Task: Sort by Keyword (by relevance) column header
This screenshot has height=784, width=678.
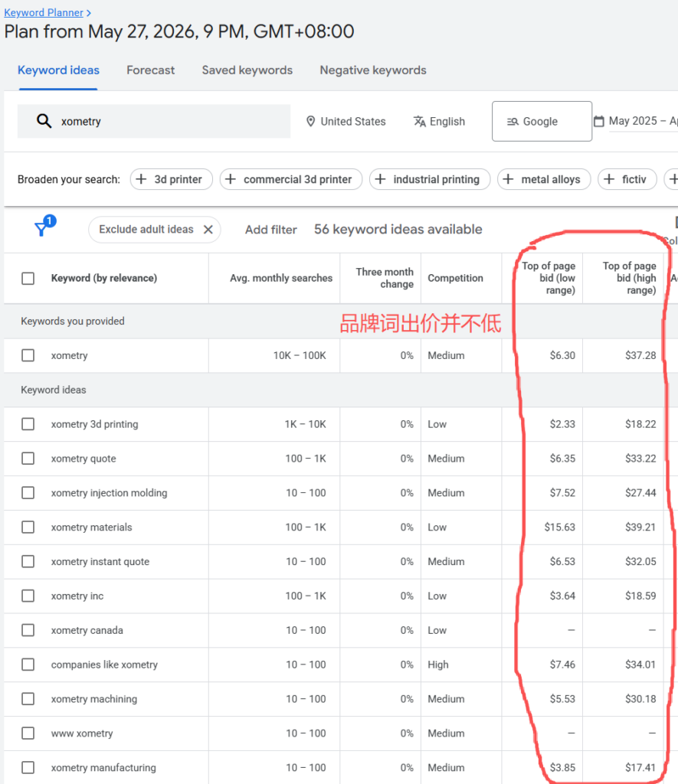Action: point(104,279)
